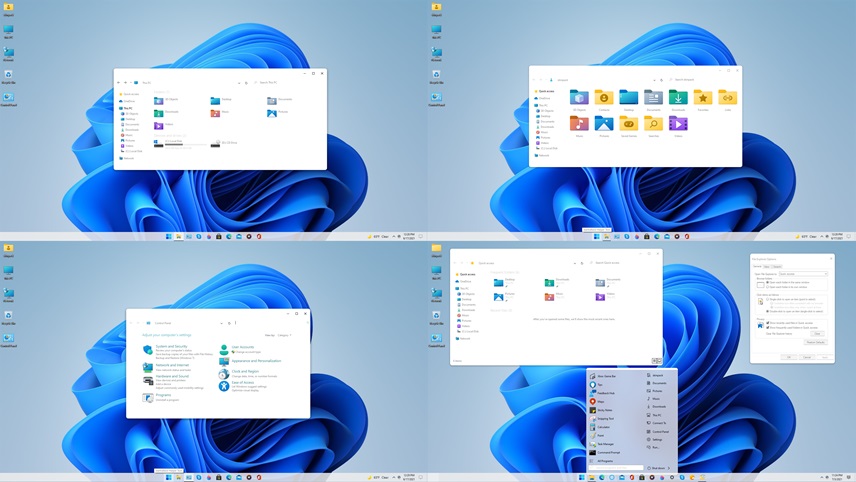Open 'Open File Explorer to' dropdown
The height and width of the screenshot is (482, 856).
[803, 273]
